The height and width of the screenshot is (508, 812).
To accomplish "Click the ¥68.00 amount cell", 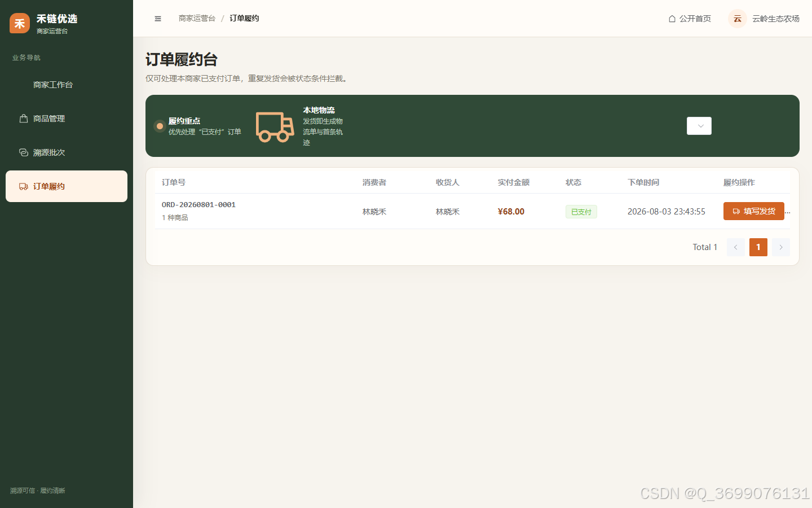I will pyautogui.click(x=511, y=212).
